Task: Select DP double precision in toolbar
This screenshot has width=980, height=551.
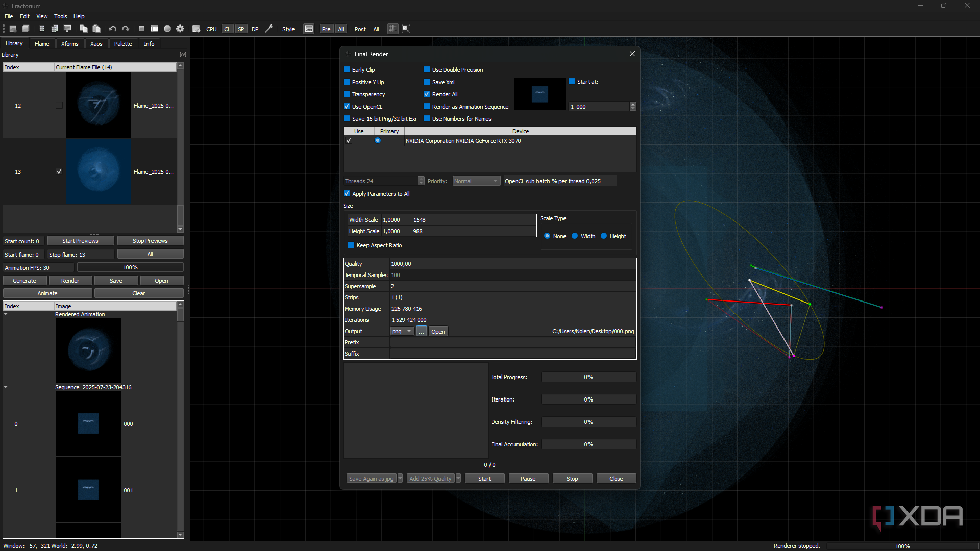Action: click(255, 29)
